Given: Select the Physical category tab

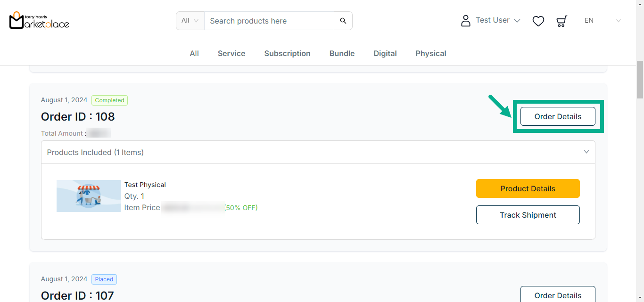Looking at the screenshot, I should [x=431, y=53].
